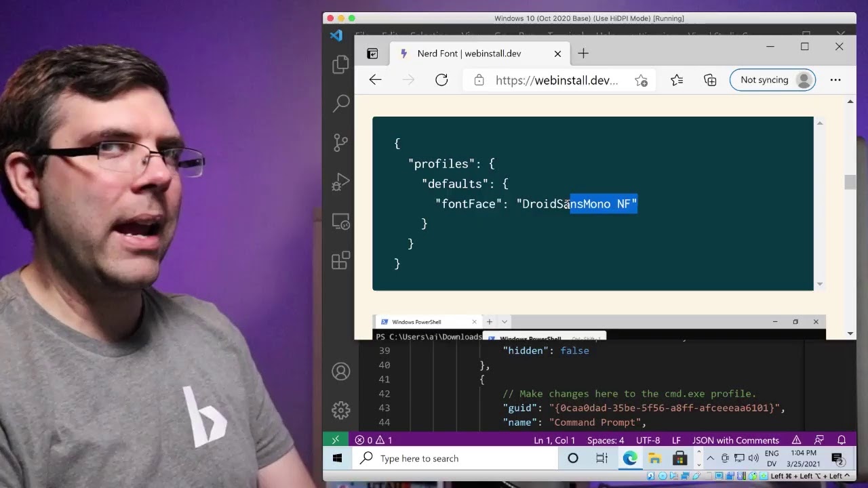Screen dimensions: 868x488
Task: Open Edge tab actions menu
Action: click(x=372, y=54)
